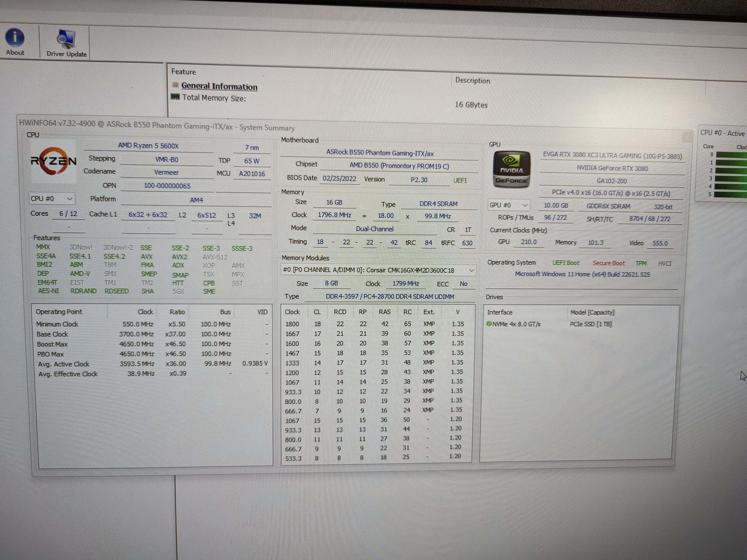The height and width of the screenshot is (560, 747).
Task: Click the Chipset value AMD B550
Action: coord(399,166)
